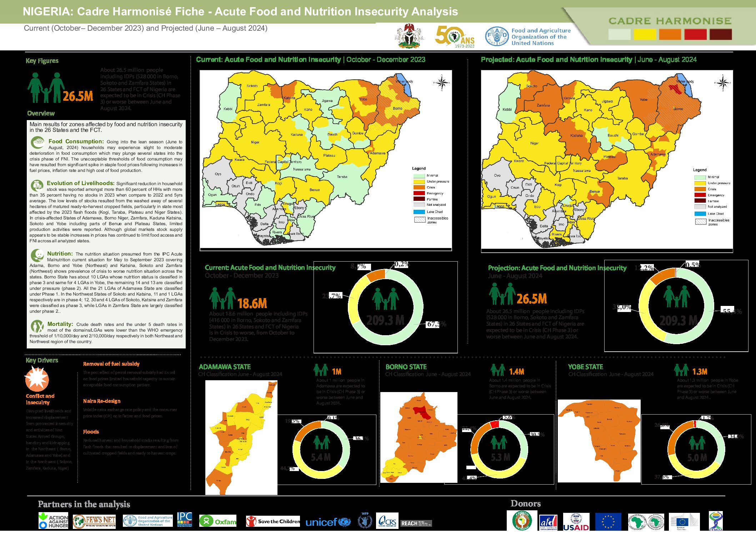This screenshot has width=756, height=535.
Task: Click the Food Consumption section icon
Action: coord(37,143)
